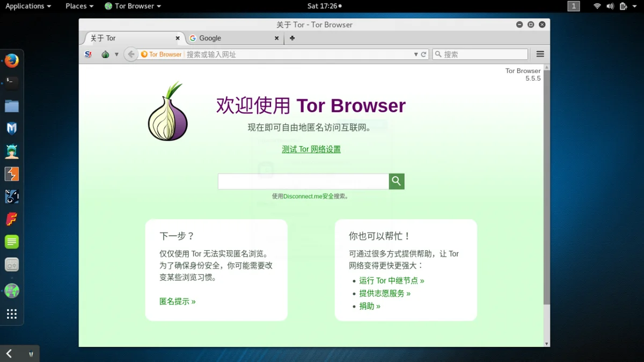Go back with the navigation arrow
This screenshot has width=644, height=362.
tap(131, 54)
